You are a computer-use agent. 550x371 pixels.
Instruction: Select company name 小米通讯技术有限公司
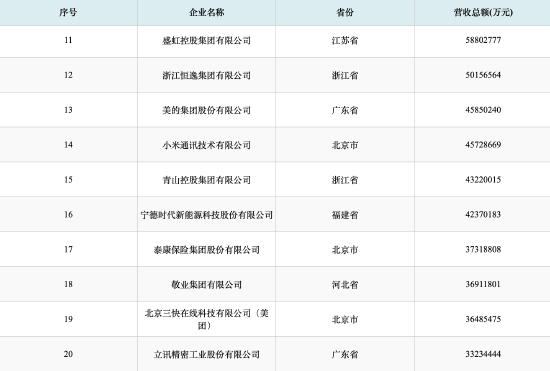tap(207, 145)
